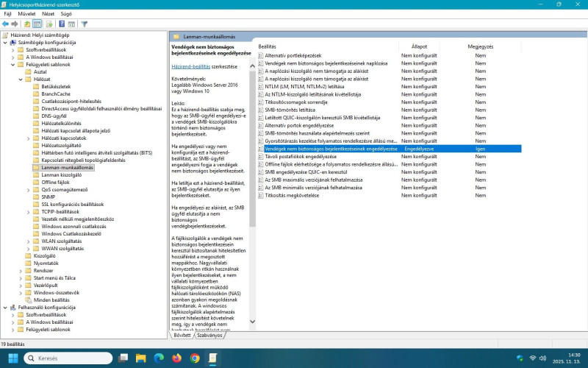The image size is (588, 368).
Task: Select the SMB-tömörítés letiltása setting
Action: click(290, 110)
